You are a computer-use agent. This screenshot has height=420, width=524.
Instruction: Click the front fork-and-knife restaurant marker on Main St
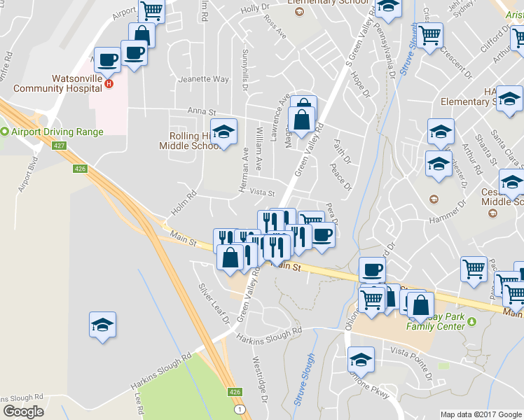pos(277,248)
